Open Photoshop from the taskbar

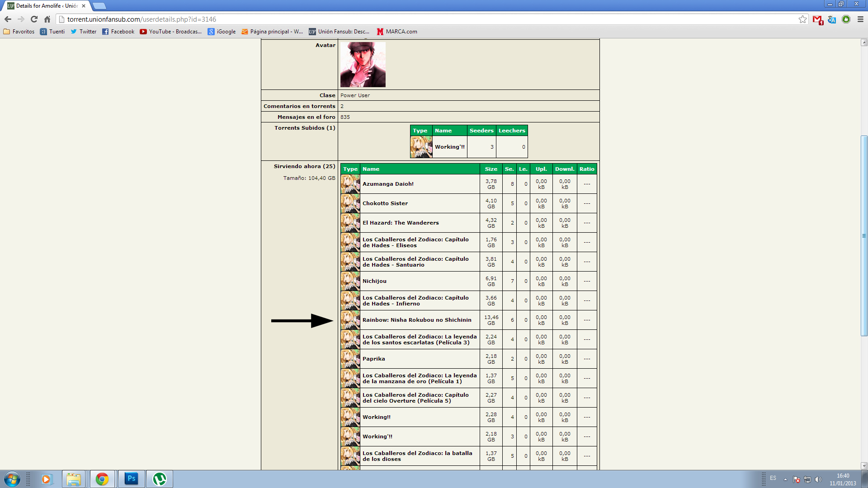(x=131, y=479)
